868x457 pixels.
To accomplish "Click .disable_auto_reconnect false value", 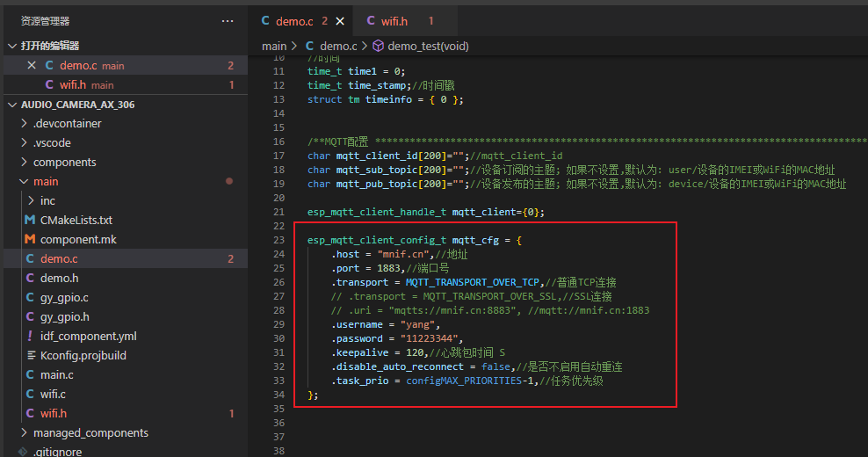I will (x=495, y=366).
